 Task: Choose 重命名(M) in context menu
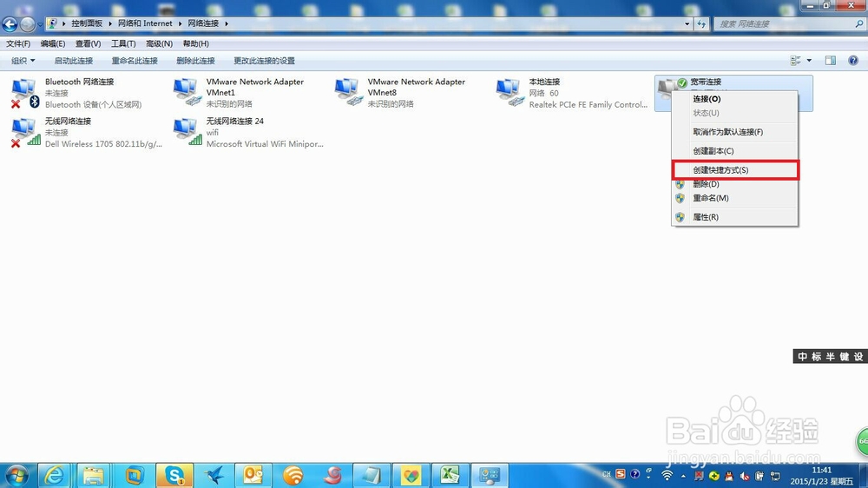tap(734, 198)
